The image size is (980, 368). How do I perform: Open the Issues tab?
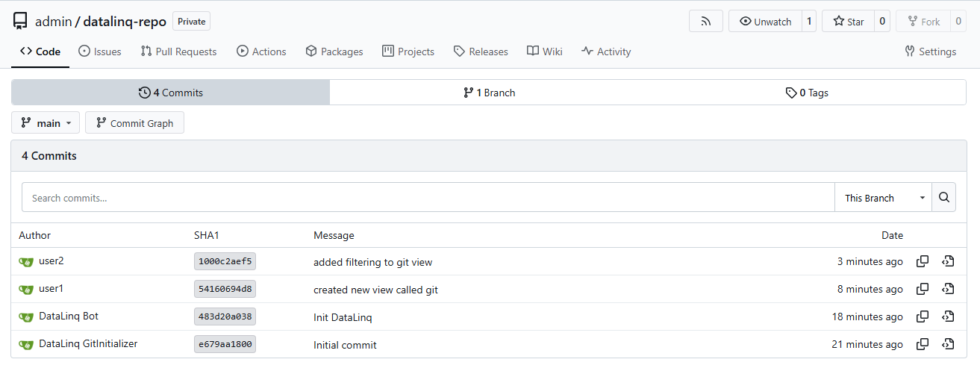(100, 52)
